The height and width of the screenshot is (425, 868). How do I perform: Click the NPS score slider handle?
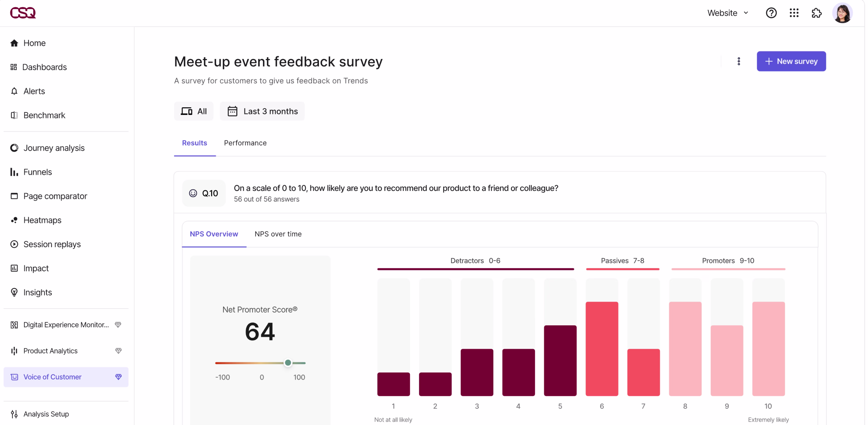coord(288,363)
